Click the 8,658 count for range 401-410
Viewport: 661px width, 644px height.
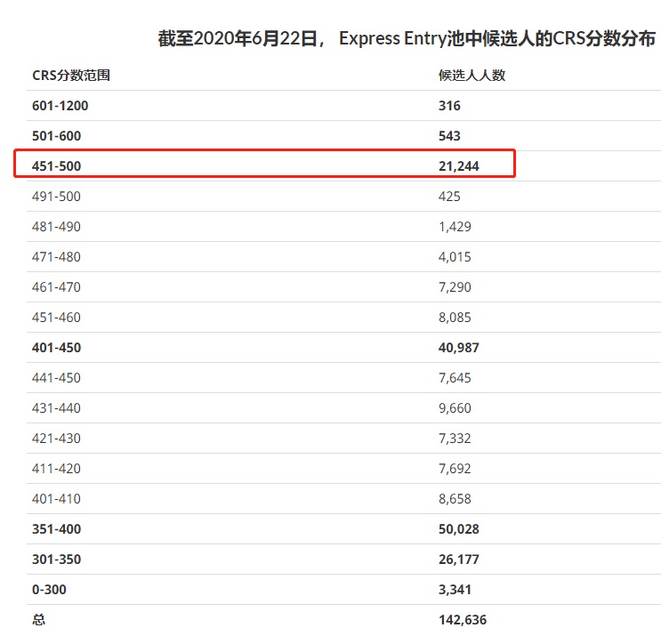455,499
